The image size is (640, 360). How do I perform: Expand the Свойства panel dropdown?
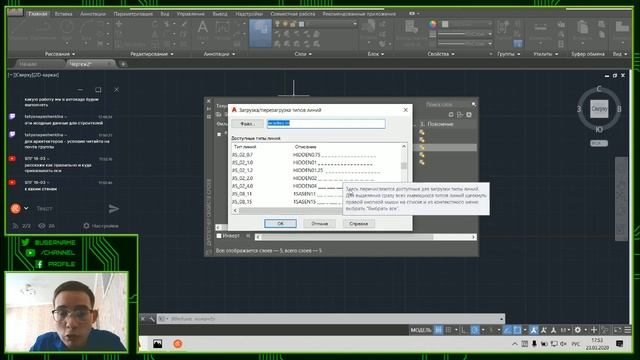click(441, 54)
